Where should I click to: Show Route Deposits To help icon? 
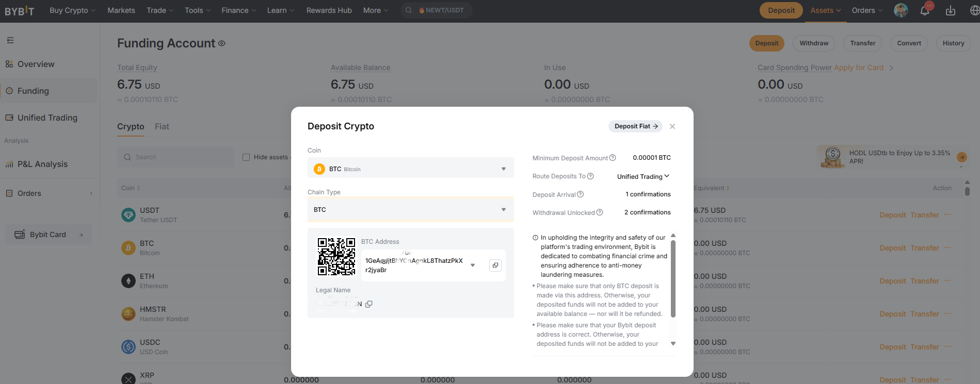click(x=590, y=176)
